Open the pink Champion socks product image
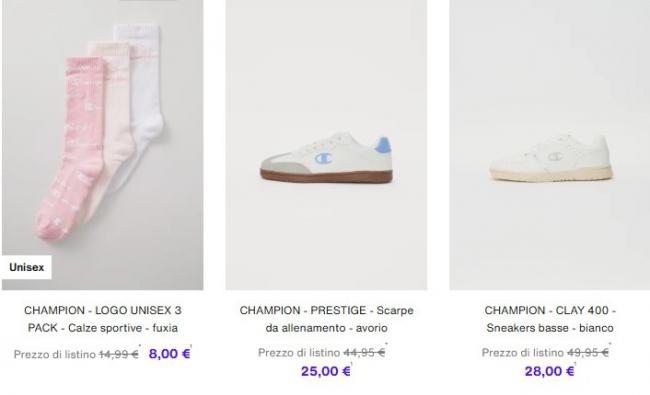The image size is (650, 395). 102,145
